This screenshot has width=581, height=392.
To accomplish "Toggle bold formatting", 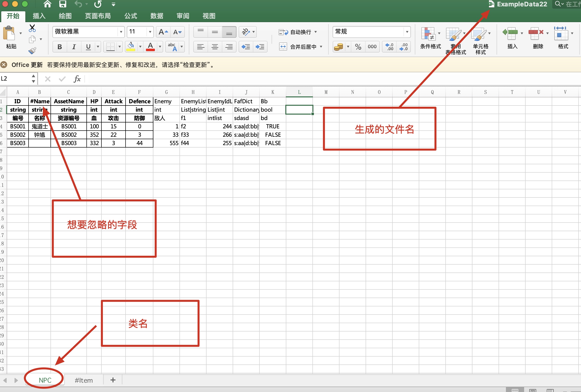I will click(60, 47).
